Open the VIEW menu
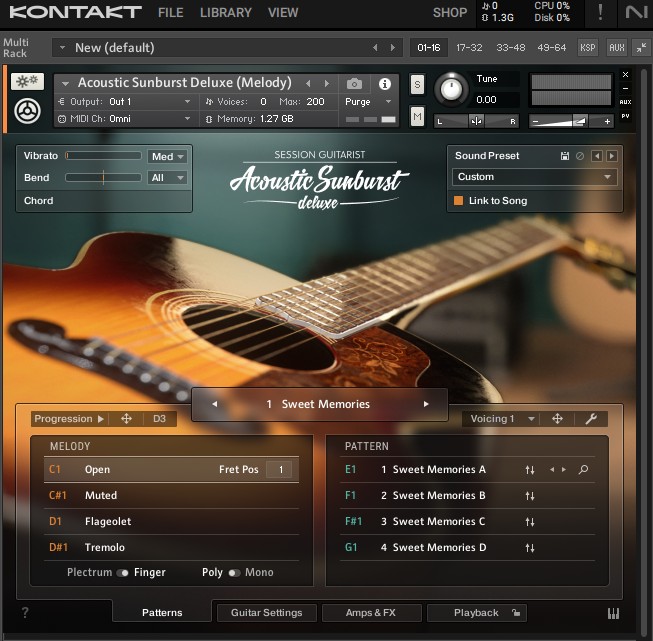The image size is (653, 641). click(283, 12)
